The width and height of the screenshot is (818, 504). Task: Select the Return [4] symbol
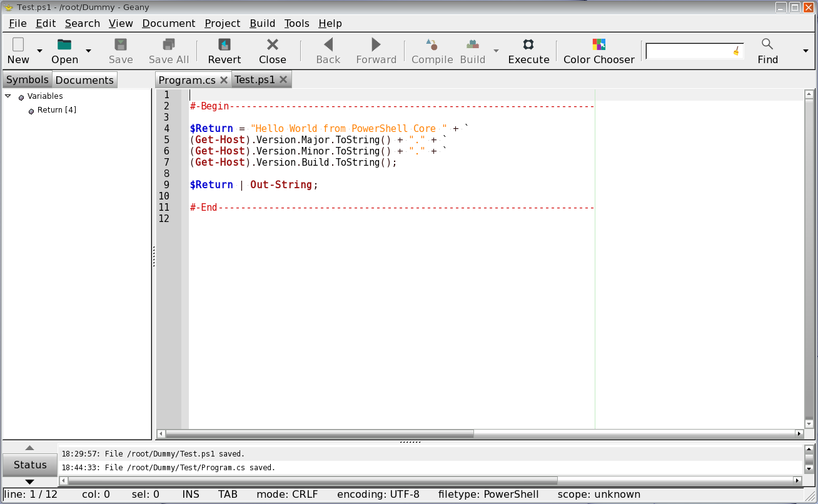(57, 110)
